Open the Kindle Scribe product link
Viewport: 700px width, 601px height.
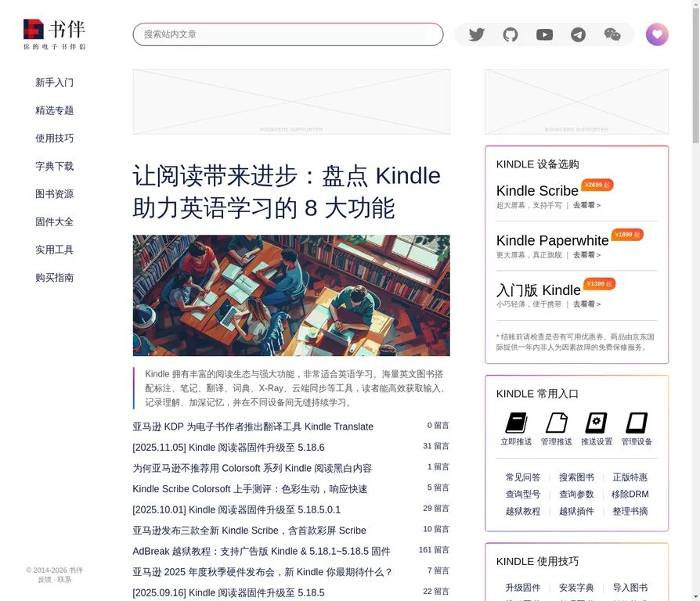[x=537, y=191]
